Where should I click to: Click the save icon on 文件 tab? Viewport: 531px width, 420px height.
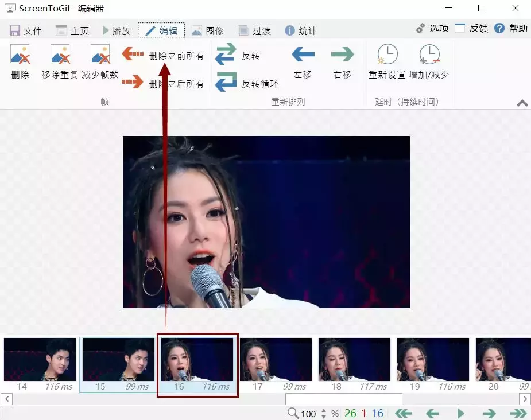14,31
